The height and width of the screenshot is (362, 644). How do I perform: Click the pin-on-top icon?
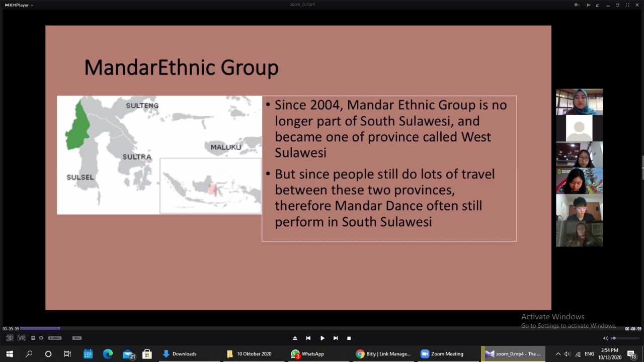click(588, 5)
